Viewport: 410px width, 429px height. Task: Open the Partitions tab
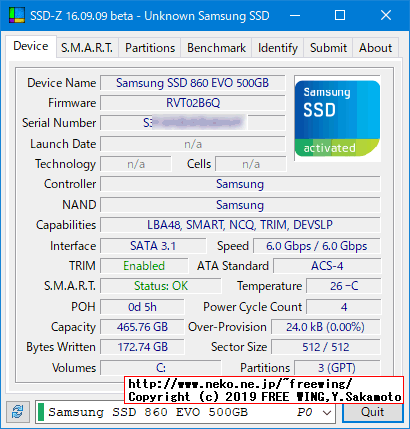[x=150, y=48]
